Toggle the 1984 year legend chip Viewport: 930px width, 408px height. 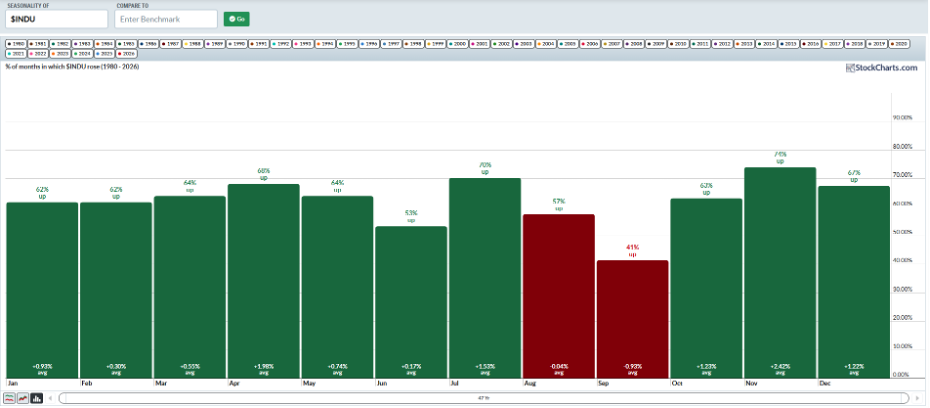(x=104, y=44)
